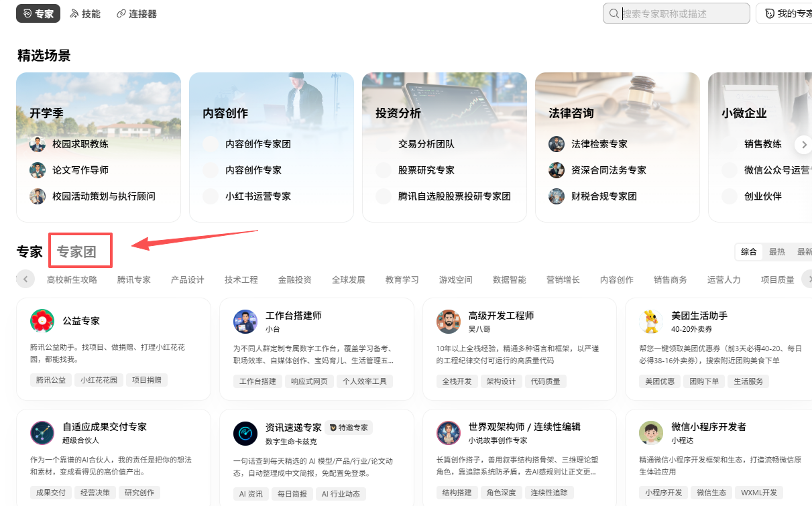Screen dimensions: 812x506
Task: Sort experts by 最热
Action: tap(777, 252)
